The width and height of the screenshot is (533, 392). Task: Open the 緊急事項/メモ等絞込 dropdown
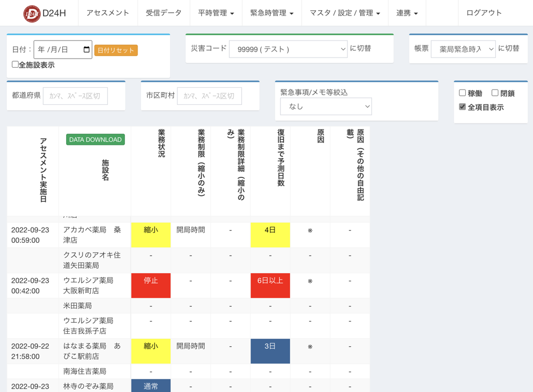tap(326, 107)
